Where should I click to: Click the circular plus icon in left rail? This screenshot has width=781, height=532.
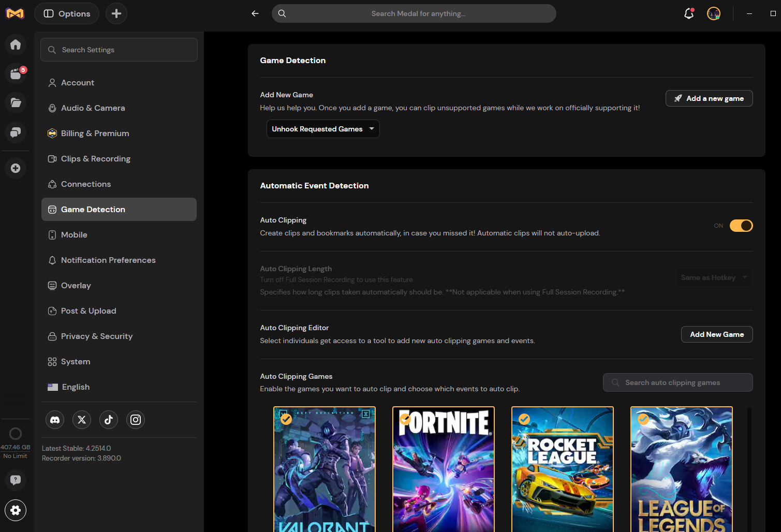(16, 168)
